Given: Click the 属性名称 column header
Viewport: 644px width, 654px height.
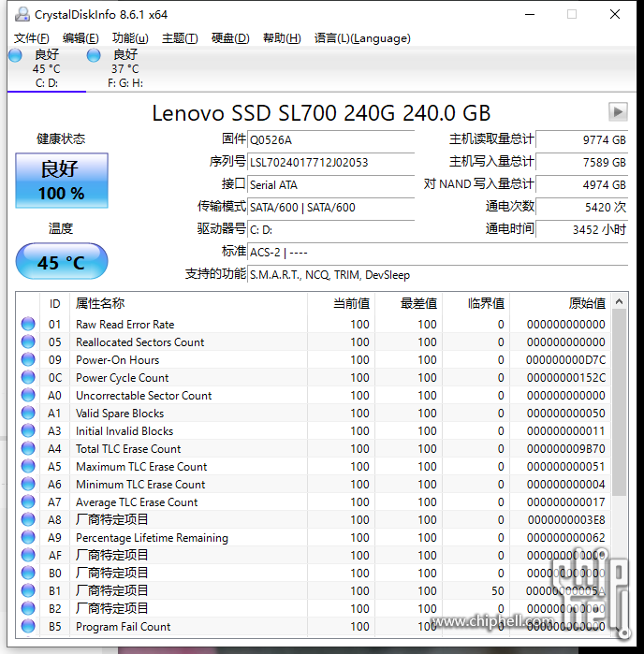Looking at the screenshot, I should click(x=188, y=304).
